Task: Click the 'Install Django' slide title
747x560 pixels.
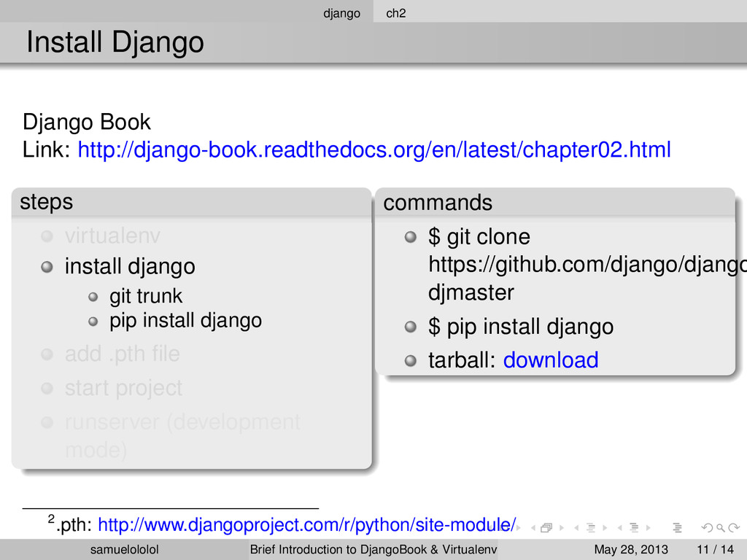Action: pos(115,42)
